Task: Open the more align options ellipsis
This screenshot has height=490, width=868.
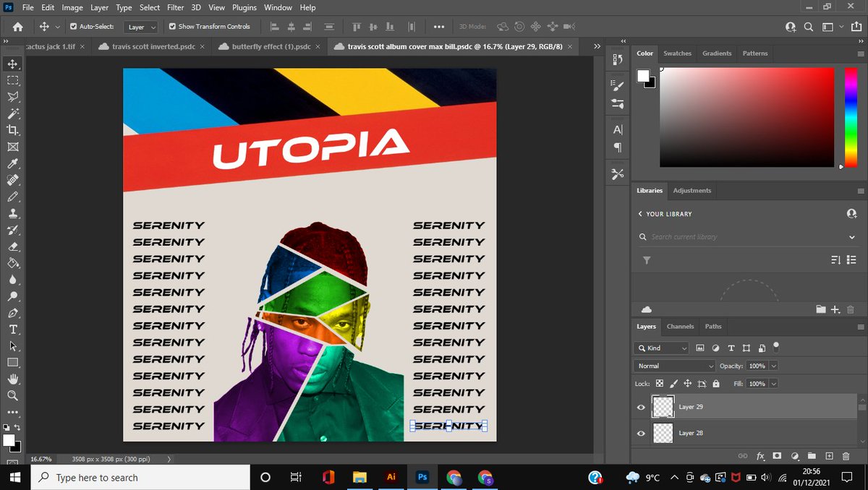Action: [438, 27]
